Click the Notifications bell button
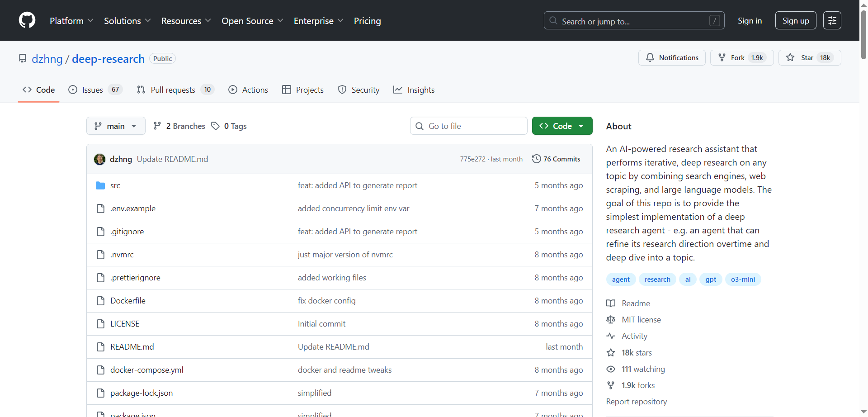Image resolution: width=868 pixels, height=417 pixels. tap(672, 57)
